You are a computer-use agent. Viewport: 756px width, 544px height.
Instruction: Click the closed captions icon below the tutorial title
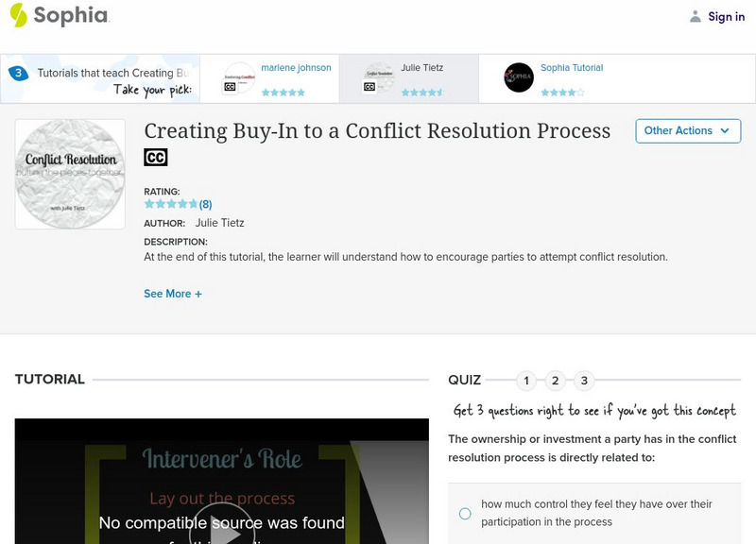[153, 156]
